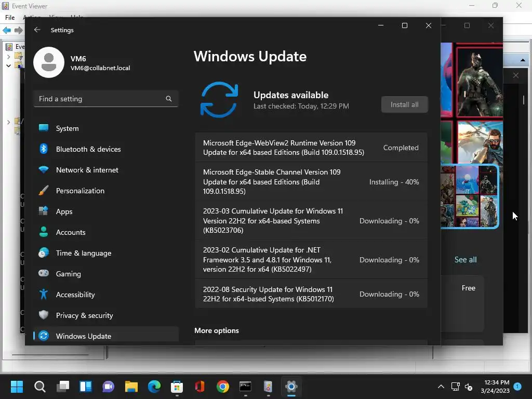Open File menu in Event Viewer
This screenshot has height=399, width=532.
point(10,17)
